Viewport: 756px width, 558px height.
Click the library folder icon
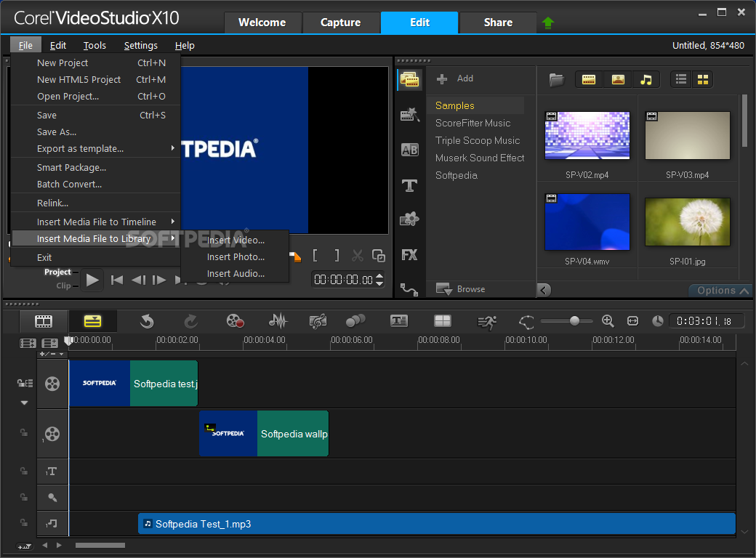click(556, 79)
